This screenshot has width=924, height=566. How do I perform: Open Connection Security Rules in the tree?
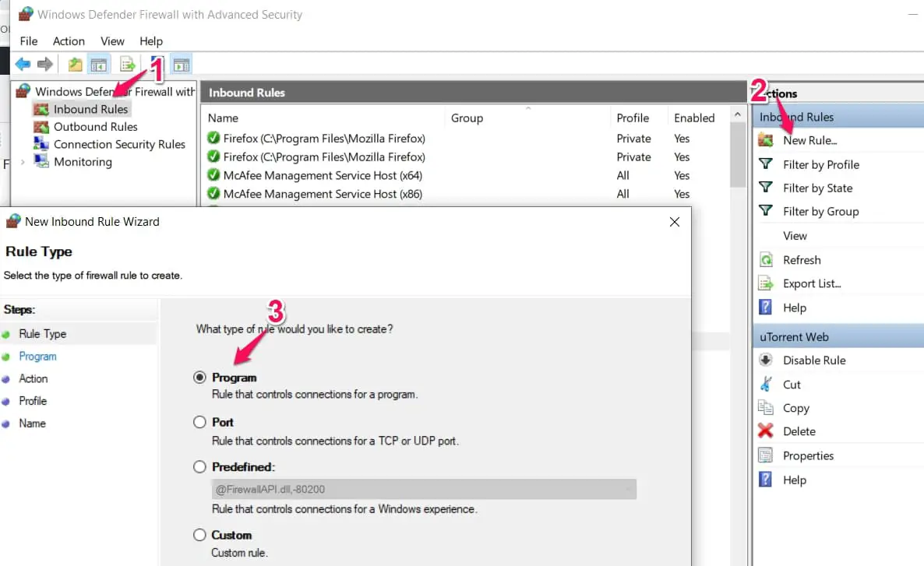click(x=119, y=144)
